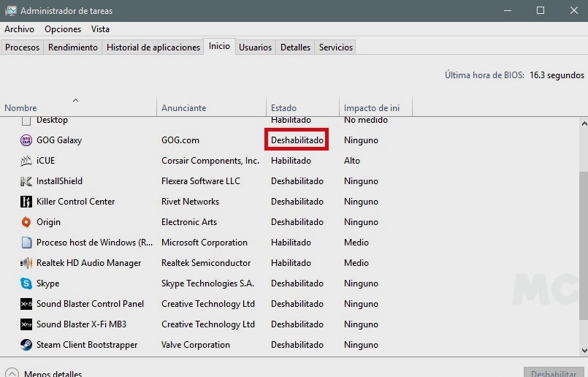Select the Realtek HD Audio Manager icon
The width and height of the screenshot is (588, 377).
(x=26, y=263)
